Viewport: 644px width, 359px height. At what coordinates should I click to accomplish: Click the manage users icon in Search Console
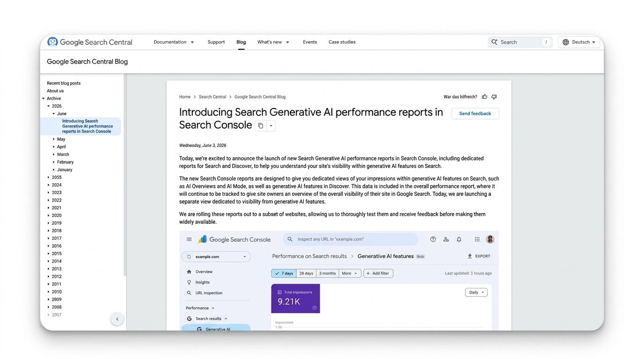point(446,239)
